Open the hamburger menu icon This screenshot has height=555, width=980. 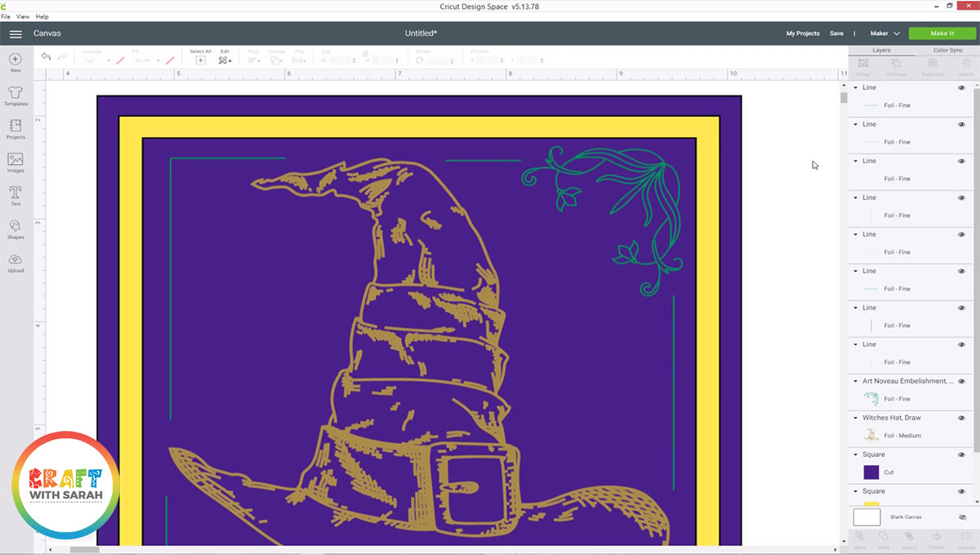16,33
